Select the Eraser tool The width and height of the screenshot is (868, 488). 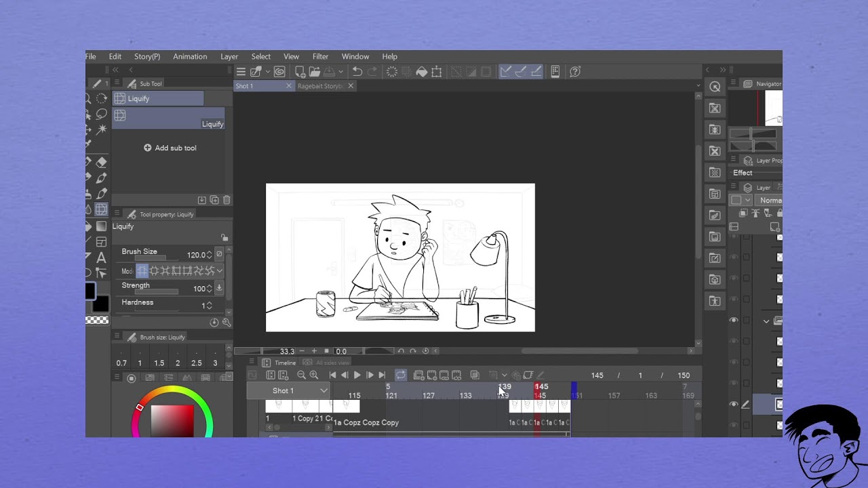point(101,162)
